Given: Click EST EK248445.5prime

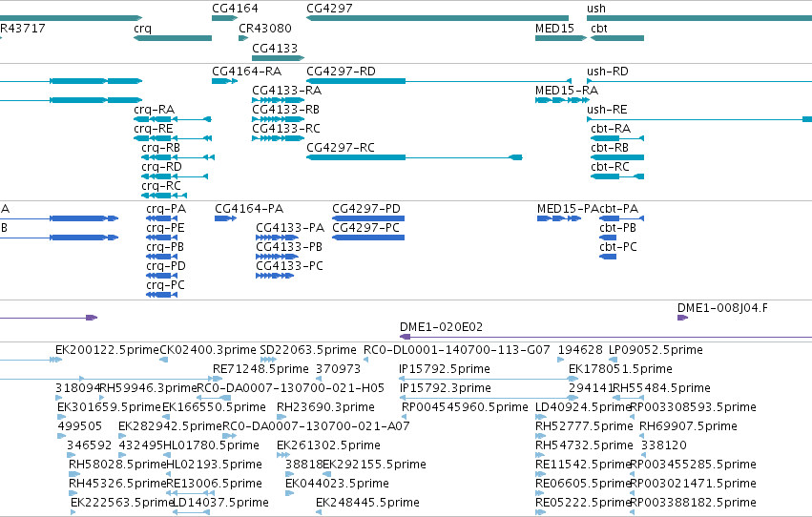Looking at the screenshot, I should click(x=367, y=503).
